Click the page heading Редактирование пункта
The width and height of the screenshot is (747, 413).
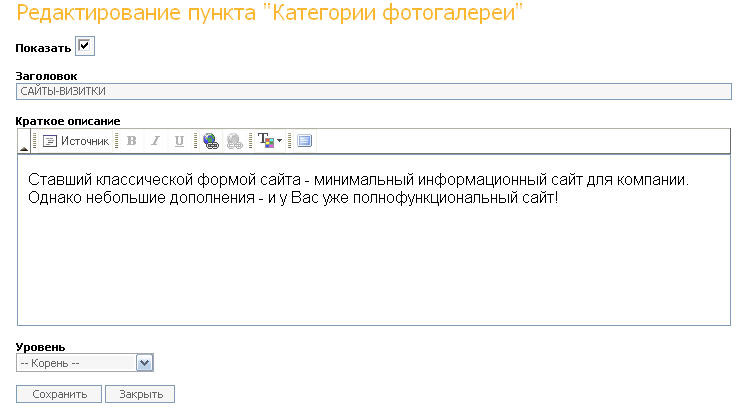[x=270, y=13]
